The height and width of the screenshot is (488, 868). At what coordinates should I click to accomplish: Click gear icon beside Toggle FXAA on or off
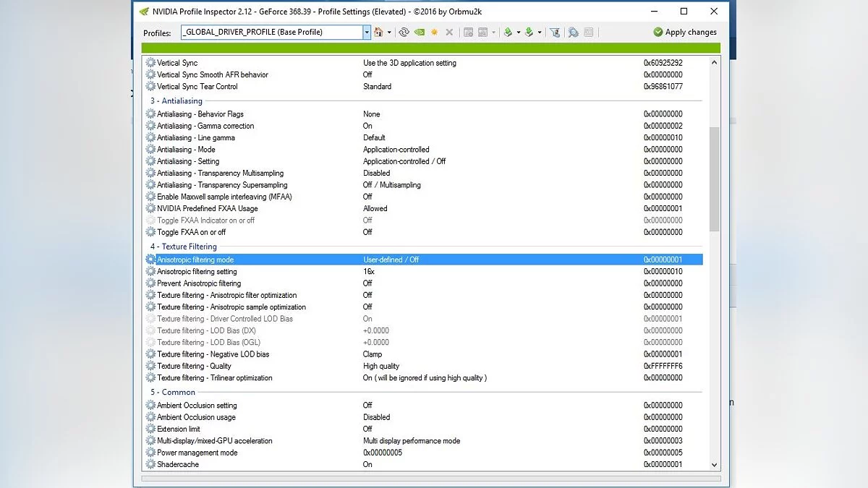pyautogui.click(x=150, y=232)
